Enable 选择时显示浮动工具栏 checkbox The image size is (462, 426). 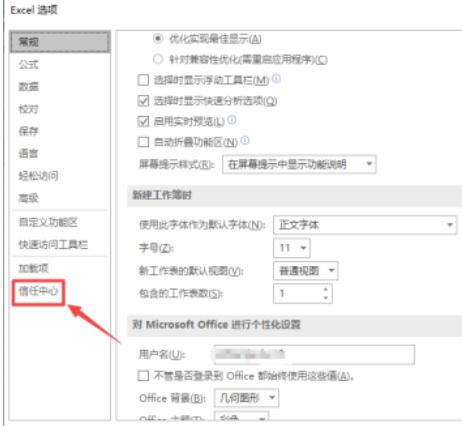[x=143, y=80]
